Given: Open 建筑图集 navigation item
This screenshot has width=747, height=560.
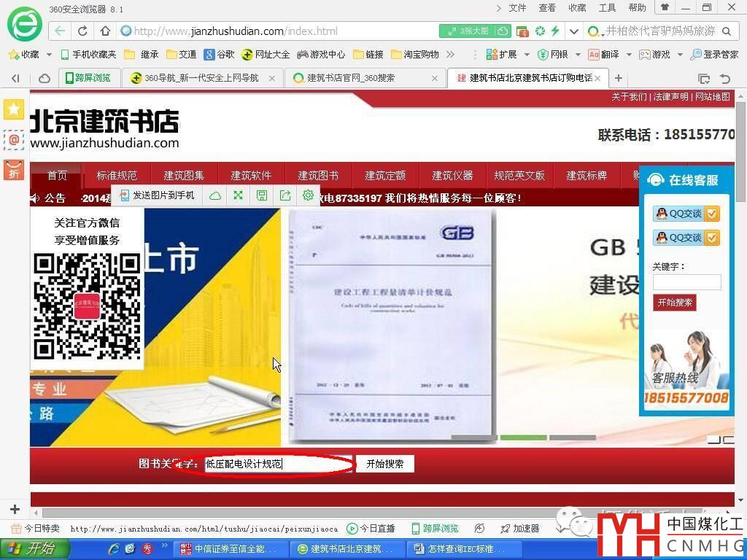Looking at the screenshot, I should 184,175.
